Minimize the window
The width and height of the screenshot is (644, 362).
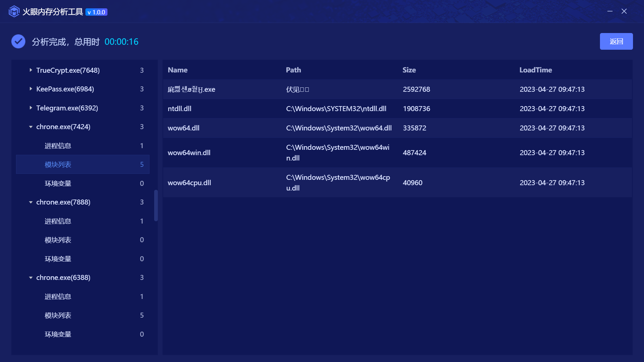click(x=610, y=11)
